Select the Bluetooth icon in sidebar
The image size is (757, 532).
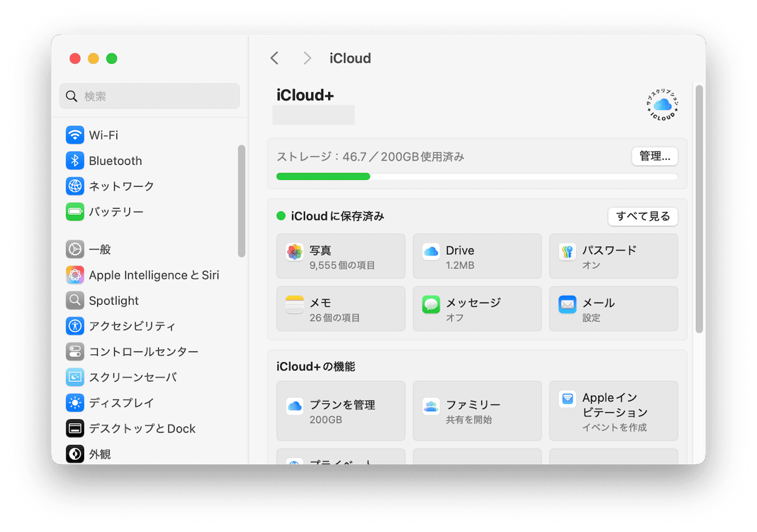coord(75,161)
